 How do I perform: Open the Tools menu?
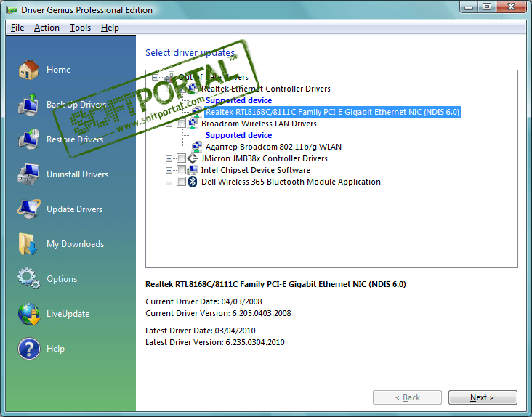coord(80,28)
